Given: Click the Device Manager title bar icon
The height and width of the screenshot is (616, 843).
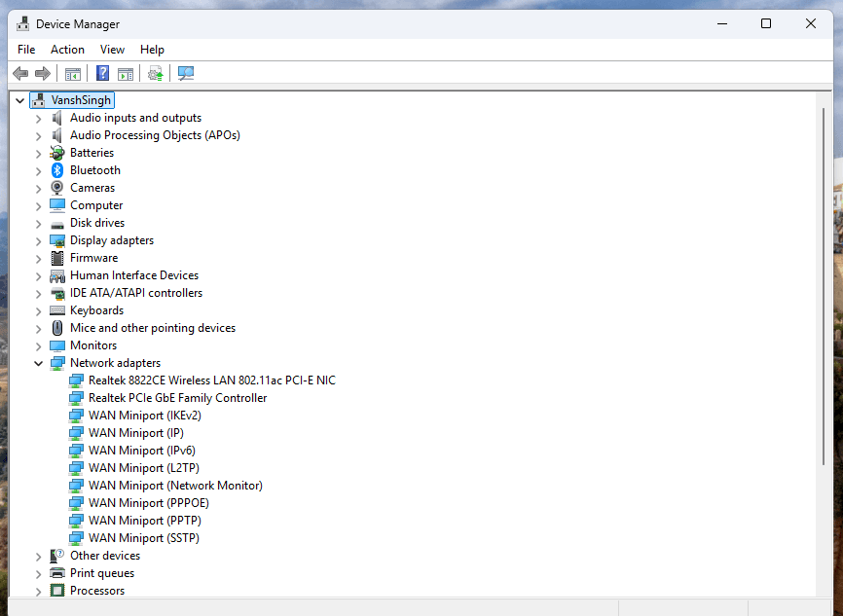Looking at the screenshot, I should 22,23.
